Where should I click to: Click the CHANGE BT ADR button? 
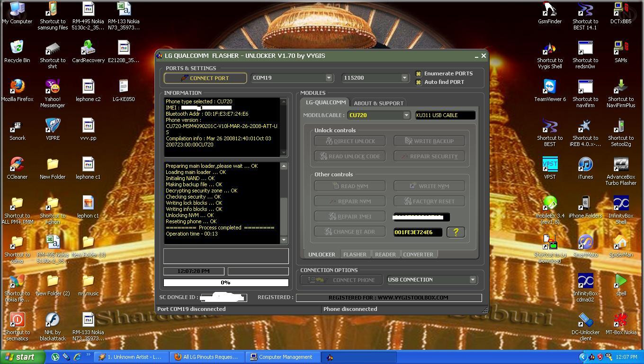click(350, 232)
